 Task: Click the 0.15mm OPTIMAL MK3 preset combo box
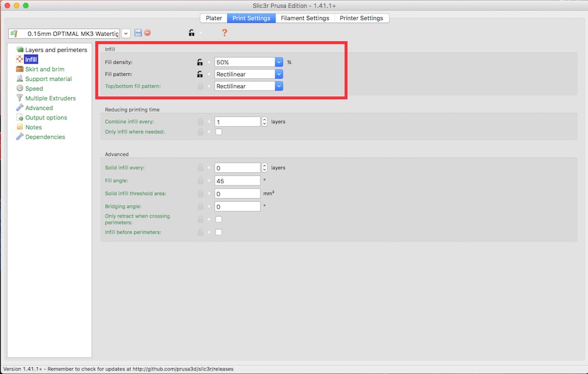[64, 34]
